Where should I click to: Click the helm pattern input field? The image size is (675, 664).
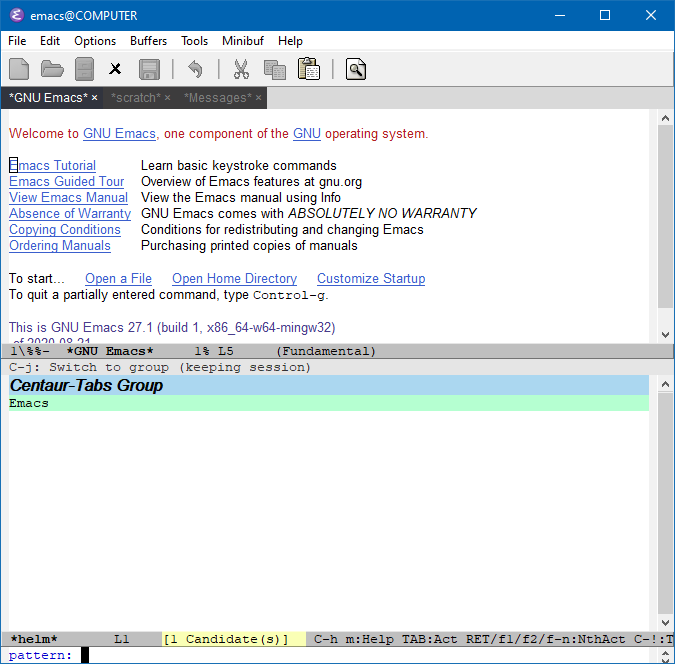pos(366,655)
